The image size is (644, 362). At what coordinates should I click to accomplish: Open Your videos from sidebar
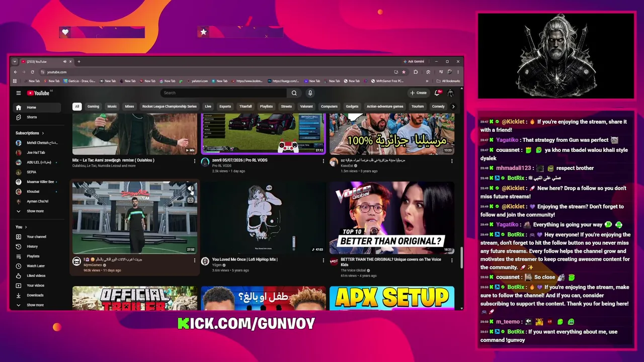pos(37,286)
